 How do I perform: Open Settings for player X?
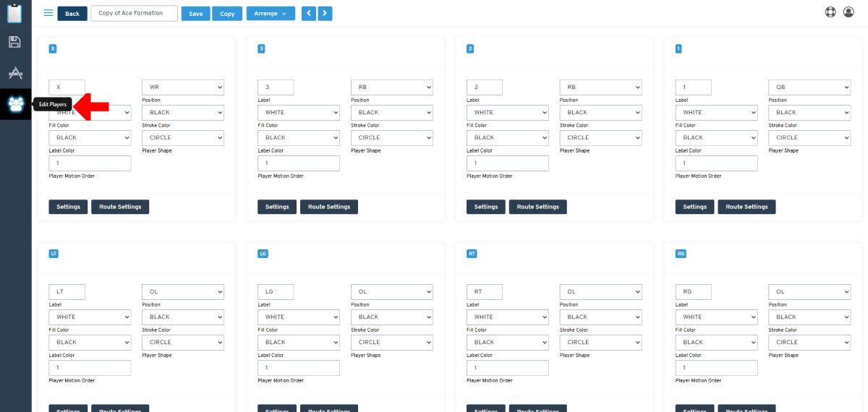click(x=68, y=207)
